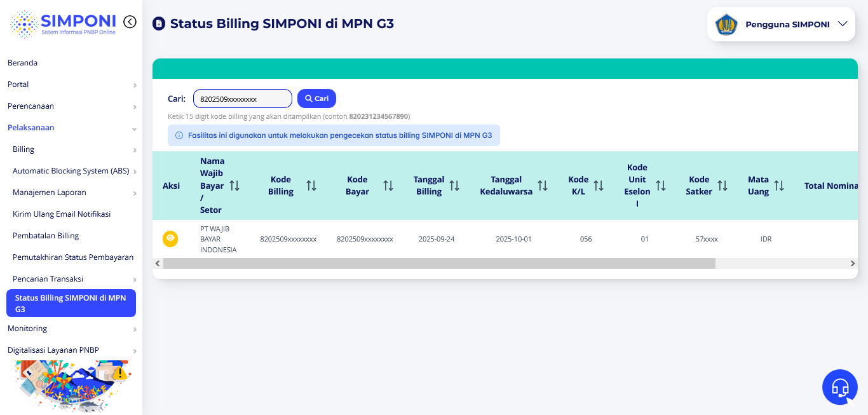
Task: Click the 2025-09-24 billing date cell
Action: coord(437,239)
